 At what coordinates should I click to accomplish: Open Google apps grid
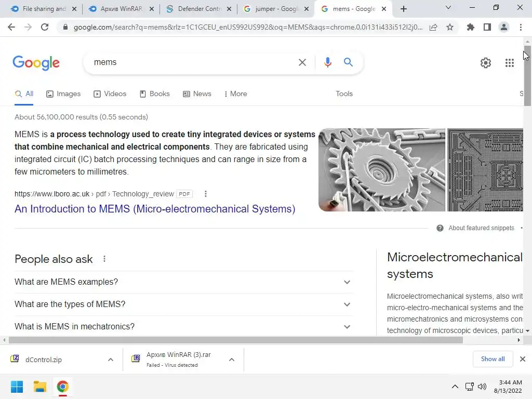(x=510, y=63)
